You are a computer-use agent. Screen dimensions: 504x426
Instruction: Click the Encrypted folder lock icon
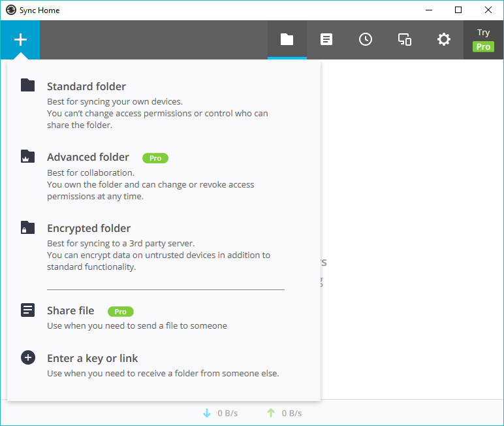point(27,227)
